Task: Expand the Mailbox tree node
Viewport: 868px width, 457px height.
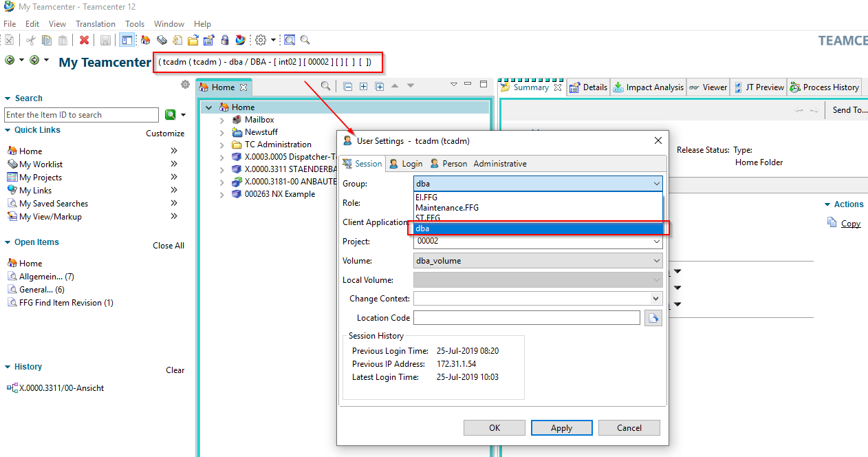Action: (222, 120)
